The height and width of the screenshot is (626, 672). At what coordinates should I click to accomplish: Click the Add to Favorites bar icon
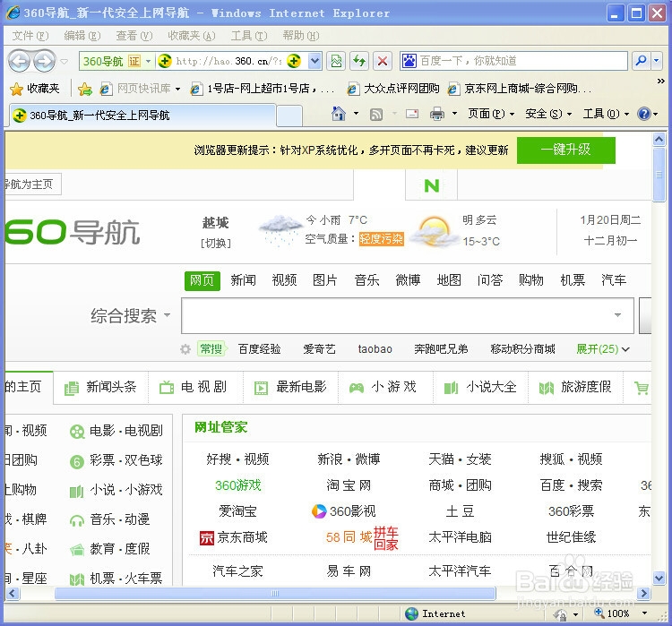85,90
